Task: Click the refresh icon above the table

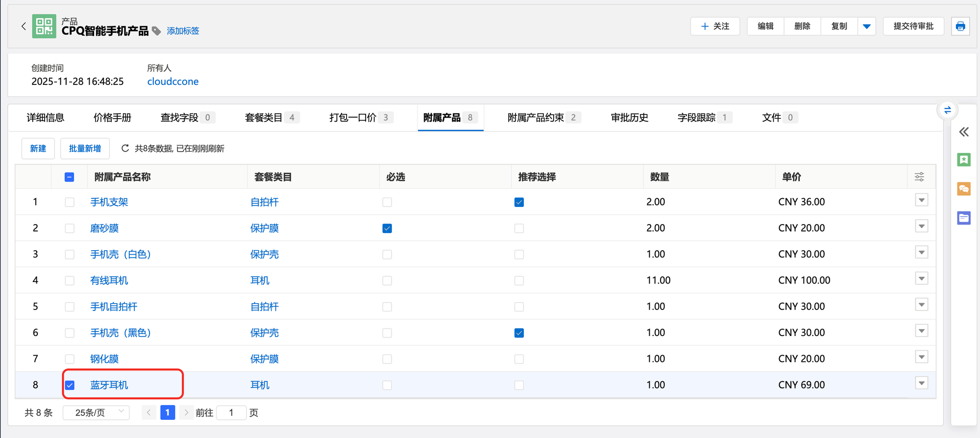Action: [x=125, y=148]
